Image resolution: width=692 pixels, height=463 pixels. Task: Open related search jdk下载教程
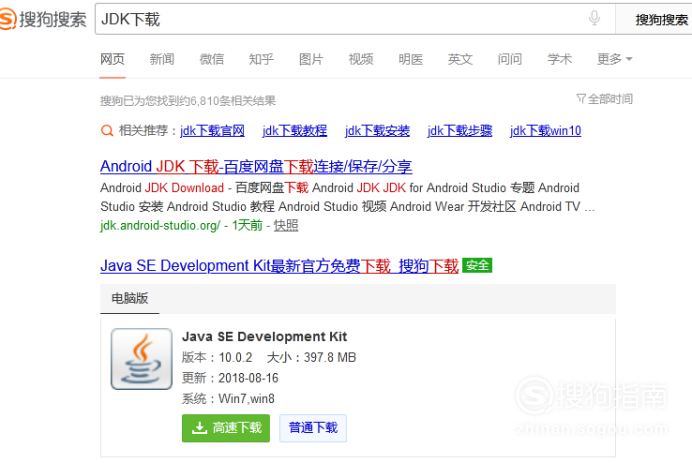pos(295,131)
